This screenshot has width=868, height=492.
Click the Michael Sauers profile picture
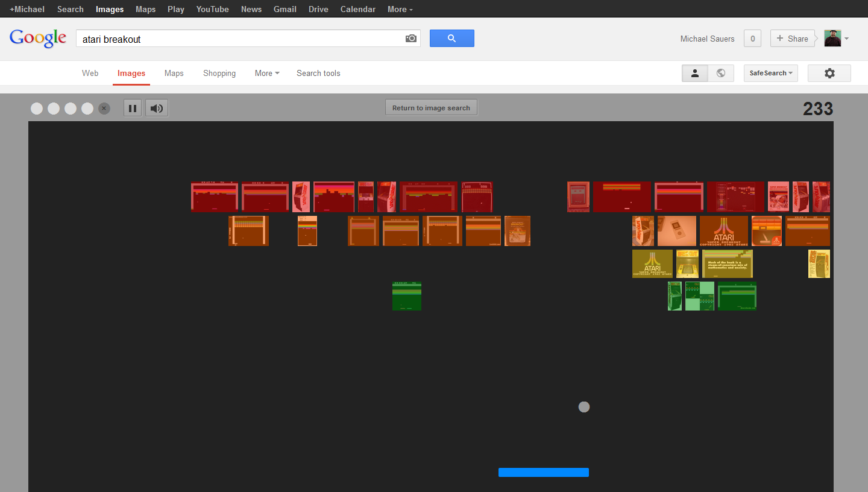pos(832,38)
